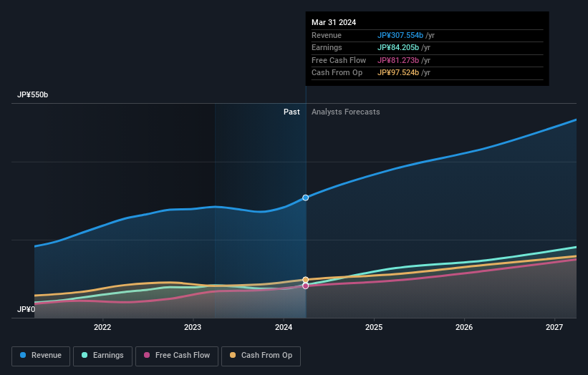The image size is (588, 375).
Task: Click the JP¥84.205b earnings value
Action: pyautogui.click(x=398, y=47)
